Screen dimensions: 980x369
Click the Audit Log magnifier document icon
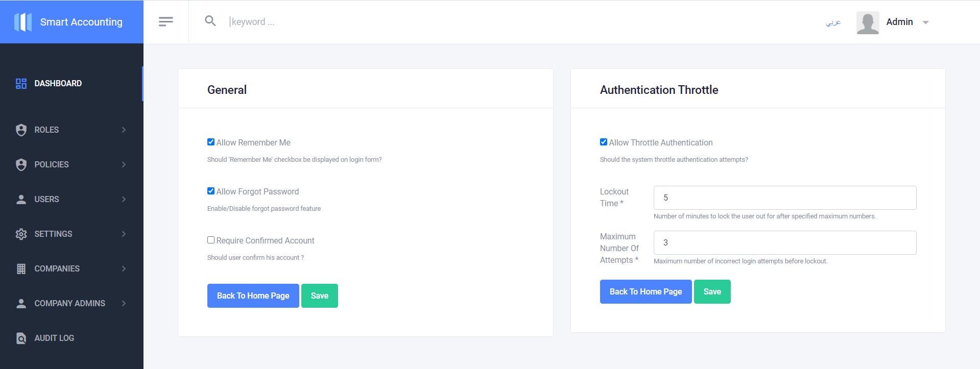21,338
